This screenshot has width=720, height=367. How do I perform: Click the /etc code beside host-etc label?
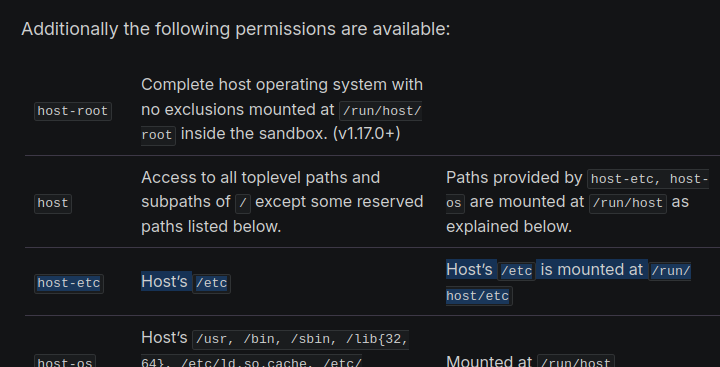click(212, 283)
